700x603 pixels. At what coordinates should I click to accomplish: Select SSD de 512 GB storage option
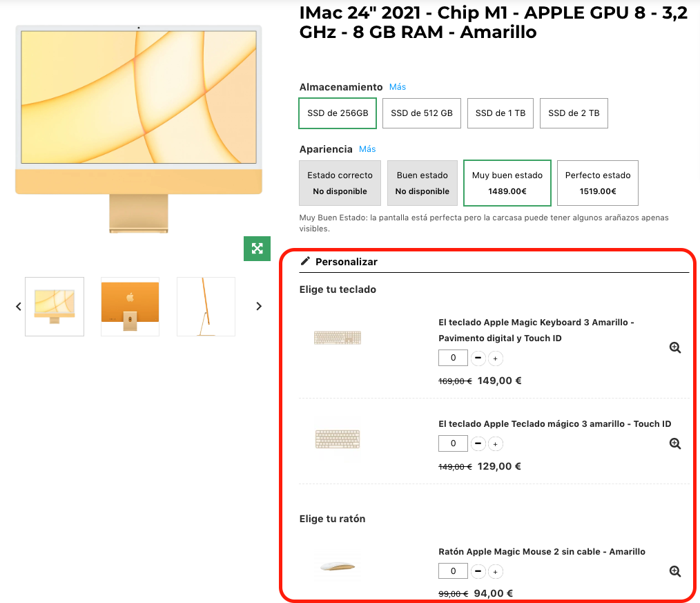[421, 113]
